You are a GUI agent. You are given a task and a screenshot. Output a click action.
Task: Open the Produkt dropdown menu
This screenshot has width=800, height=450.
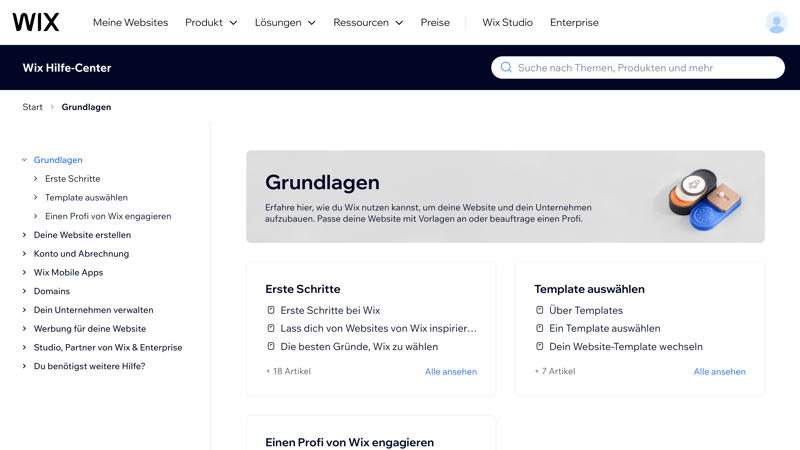(x=211, y=22)
